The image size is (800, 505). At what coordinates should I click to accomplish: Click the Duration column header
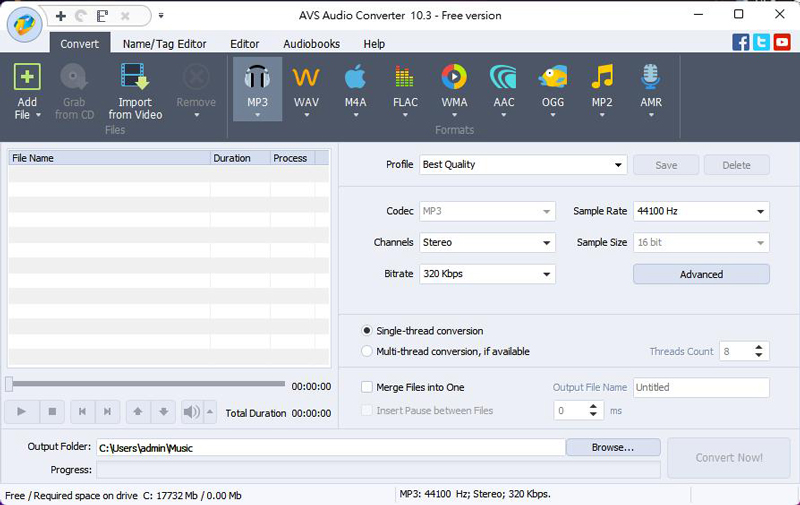point(240,158)
